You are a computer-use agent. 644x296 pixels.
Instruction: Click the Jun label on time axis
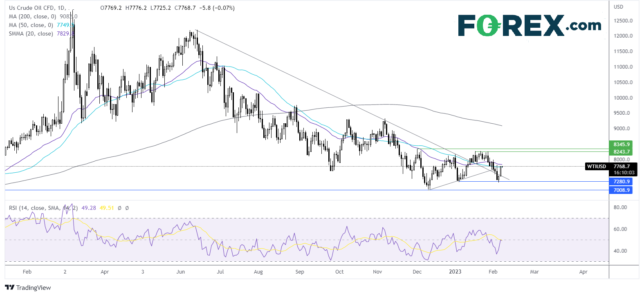click(x=180, y=272)
